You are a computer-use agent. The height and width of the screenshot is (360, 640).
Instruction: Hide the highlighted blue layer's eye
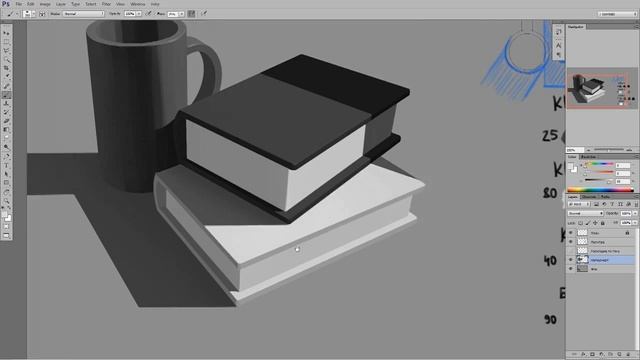571,260
